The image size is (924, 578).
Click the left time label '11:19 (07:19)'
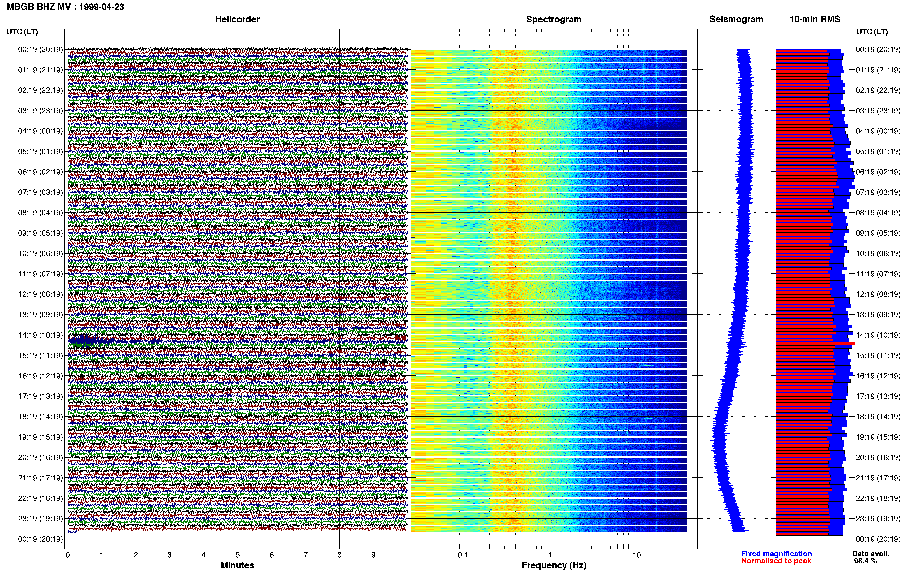pyautogui.click(x=41, y=274)
